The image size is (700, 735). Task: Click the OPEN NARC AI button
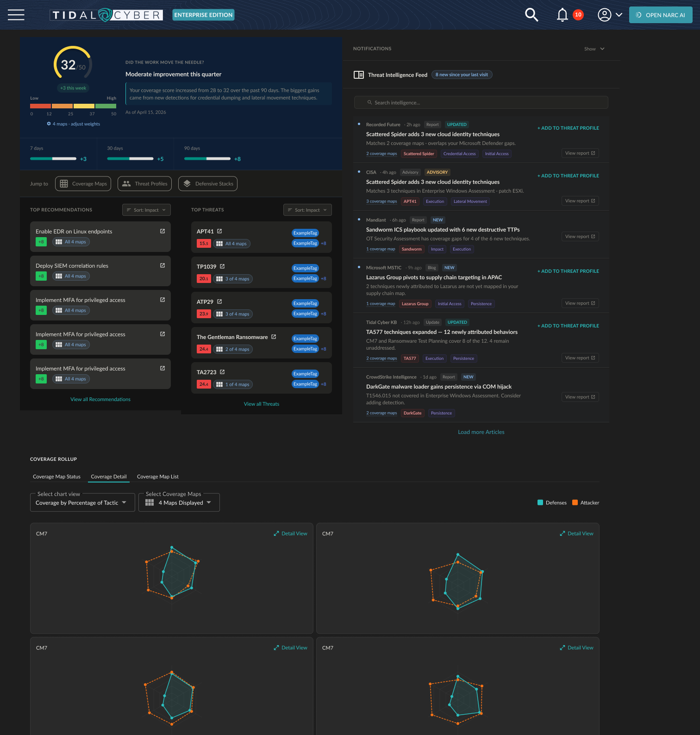(x=661, y=15)
